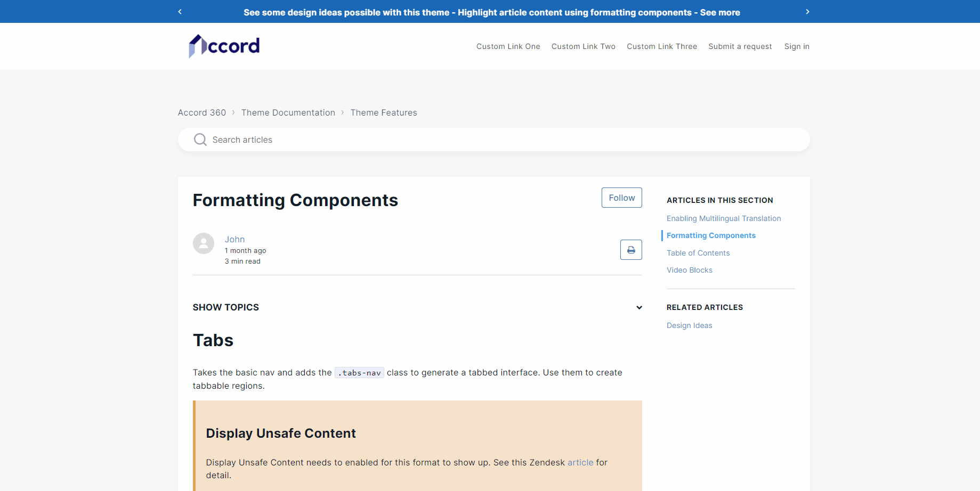Click Submit a request link

point(740,46)
